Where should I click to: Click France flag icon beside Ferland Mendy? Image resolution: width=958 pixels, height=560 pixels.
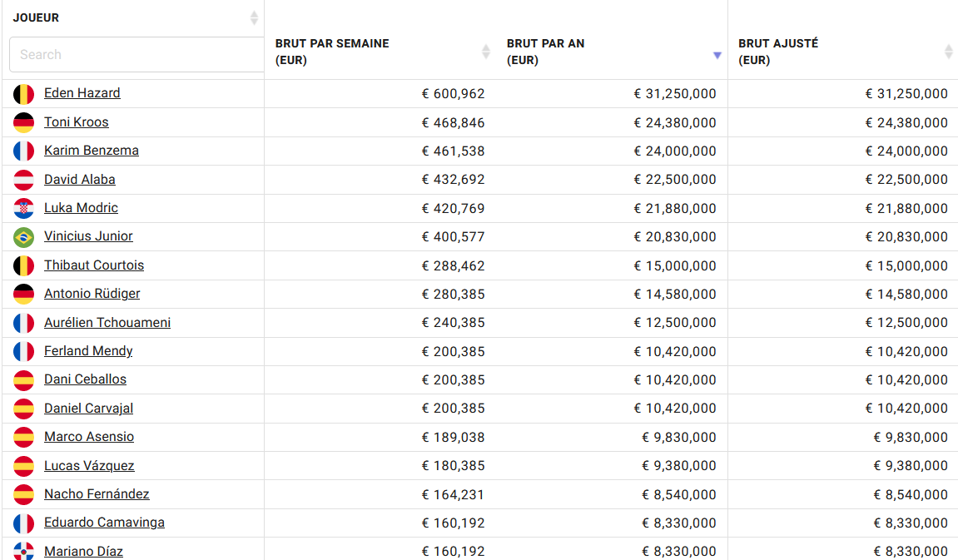click(24, 352)
